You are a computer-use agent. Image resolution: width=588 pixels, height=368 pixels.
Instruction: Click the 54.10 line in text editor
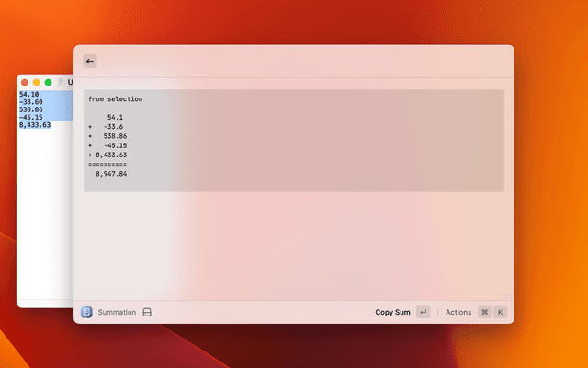pos(29,95)
